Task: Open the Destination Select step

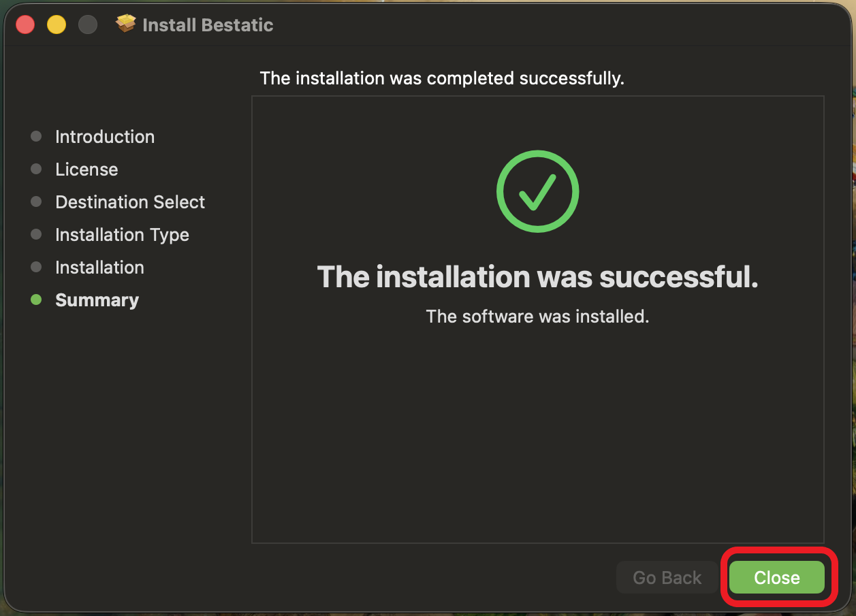Action: click(x=129, y=201)
